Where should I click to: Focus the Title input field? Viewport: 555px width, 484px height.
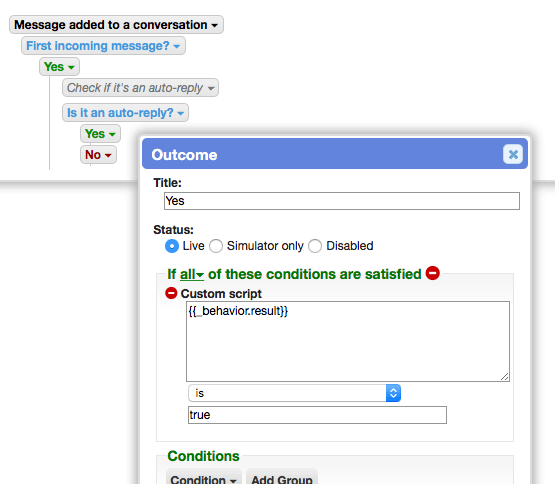342,201
